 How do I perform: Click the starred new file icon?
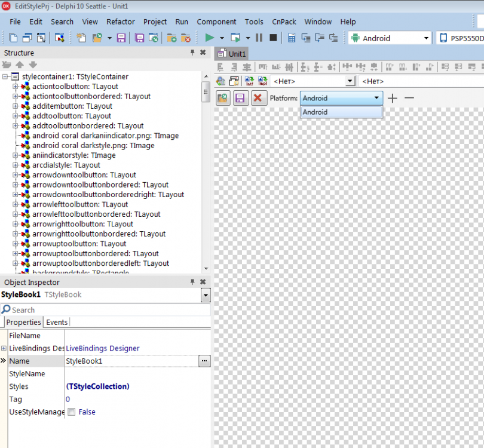[x=81, y=38]
